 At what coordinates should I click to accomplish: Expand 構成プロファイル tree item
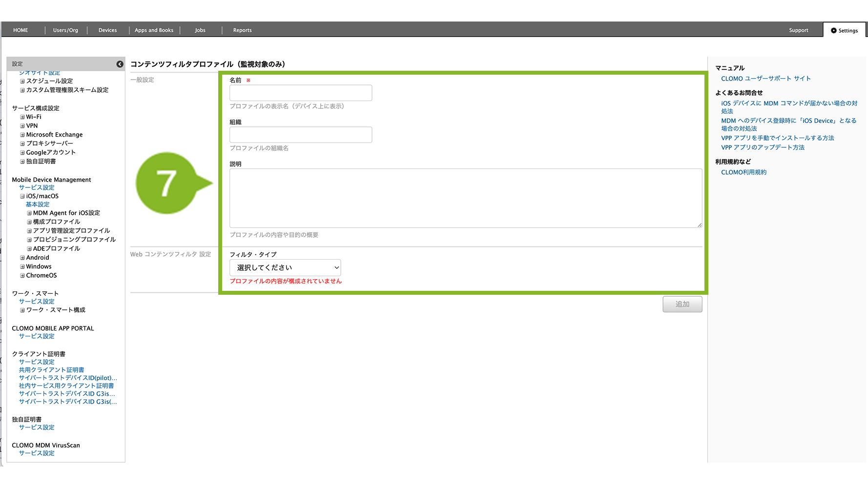(29, 222)
